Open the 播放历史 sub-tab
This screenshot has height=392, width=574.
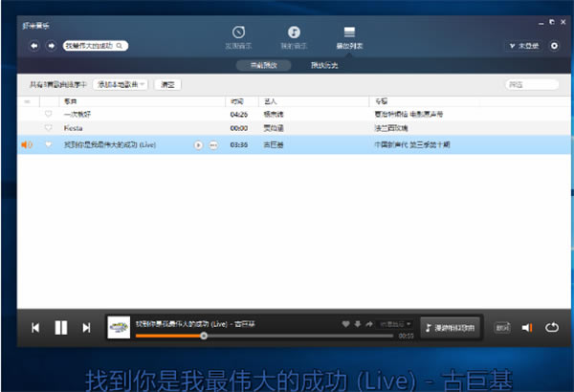pos(324,66)
